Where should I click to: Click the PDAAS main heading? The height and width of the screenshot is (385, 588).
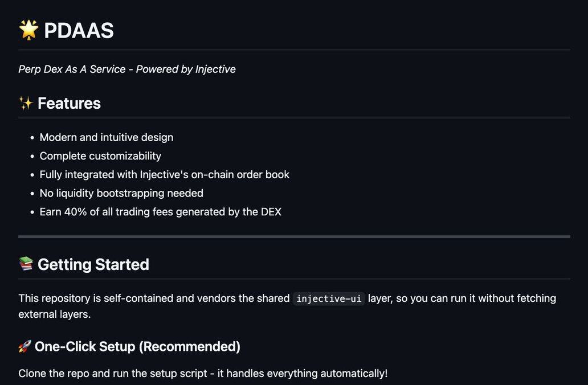point(79,30)
